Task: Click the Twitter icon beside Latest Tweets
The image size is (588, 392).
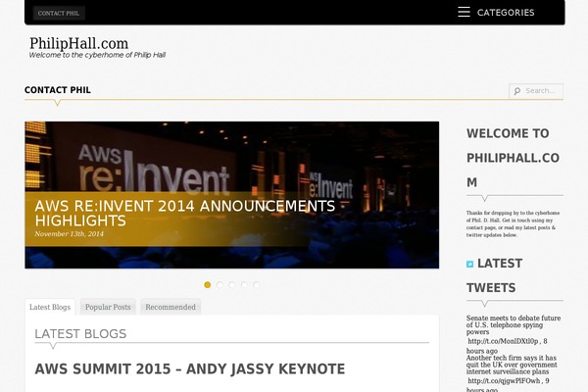Action: 469,264
